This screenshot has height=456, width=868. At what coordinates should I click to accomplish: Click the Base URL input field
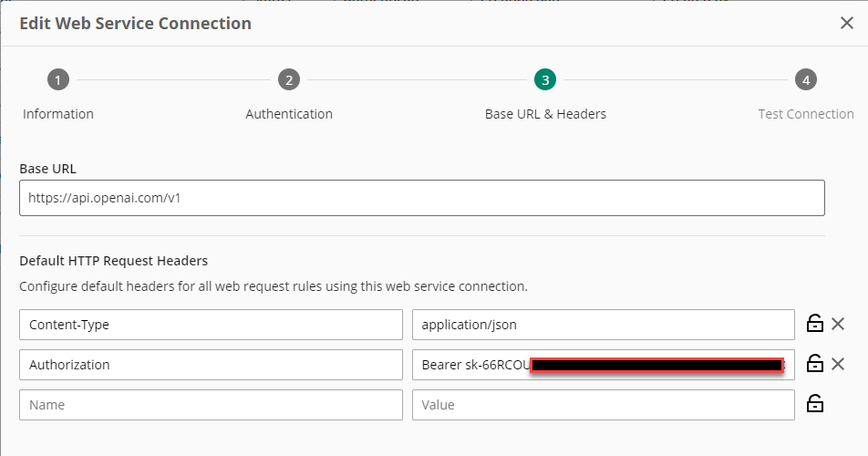(x=421, y=197)
